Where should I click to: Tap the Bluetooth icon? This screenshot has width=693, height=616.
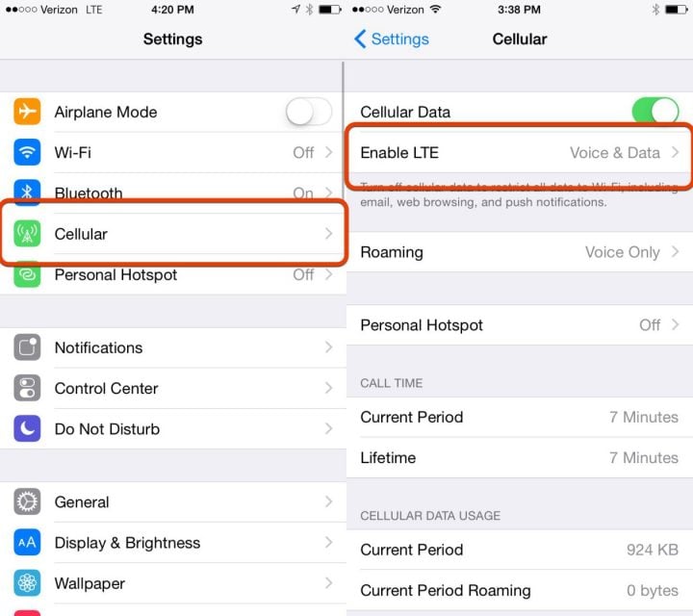coord(27,192)
